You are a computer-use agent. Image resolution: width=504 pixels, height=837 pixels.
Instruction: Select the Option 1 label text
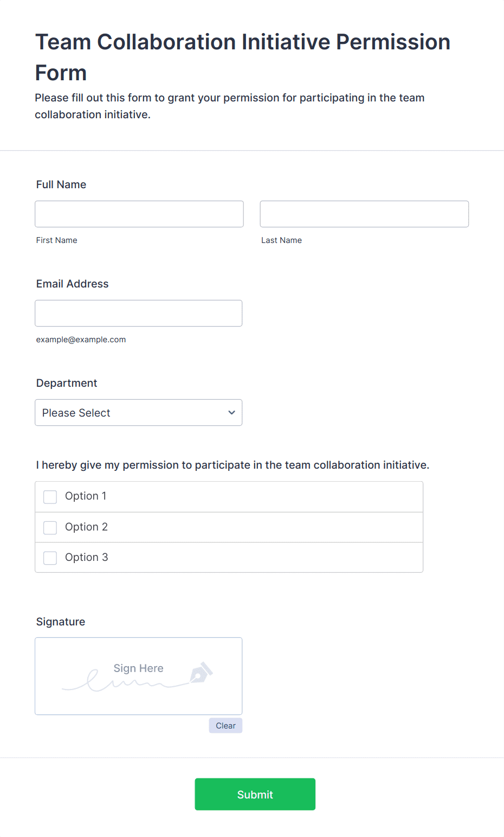(x=86, y=496)
